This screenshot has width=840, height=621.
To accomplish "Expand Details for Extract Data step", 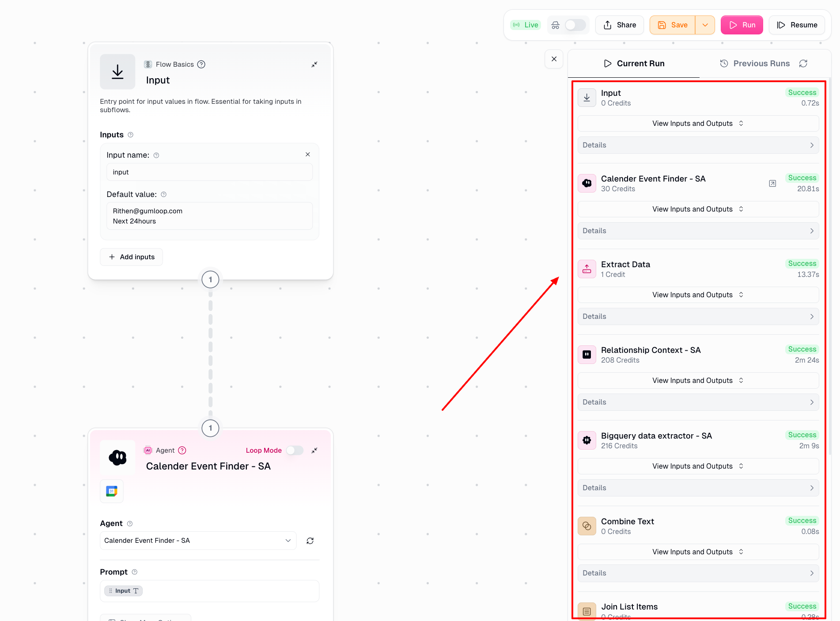I will [698, 317].
